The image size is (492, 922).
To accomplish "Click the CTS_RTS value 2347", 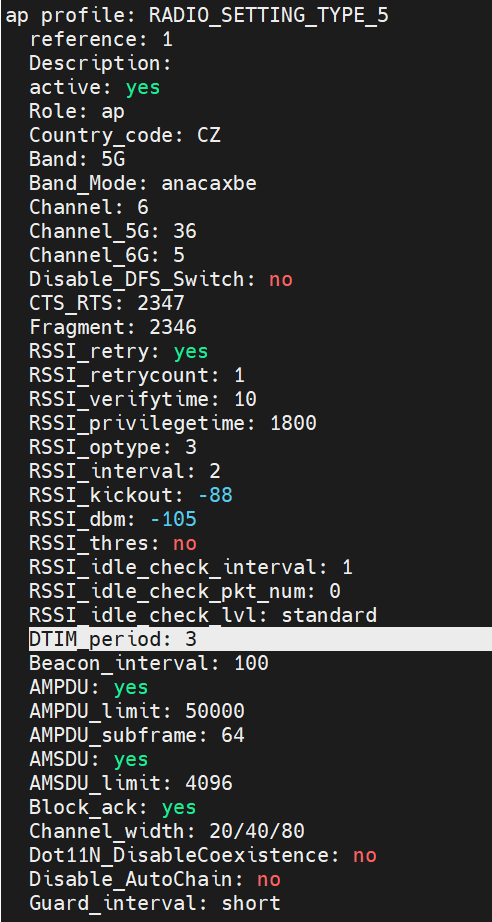I will 161,303.
